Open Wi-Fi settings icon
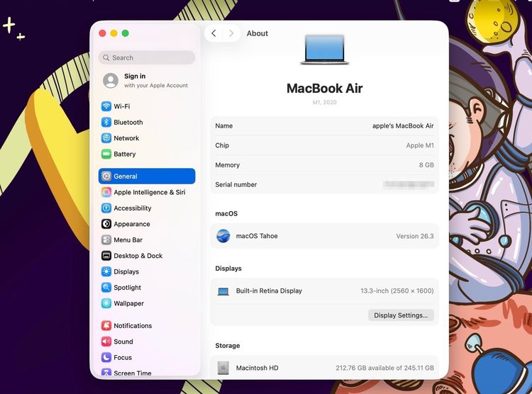Image resolution: width=532 pixels, height=394 pixels. (x=106, y=106)
